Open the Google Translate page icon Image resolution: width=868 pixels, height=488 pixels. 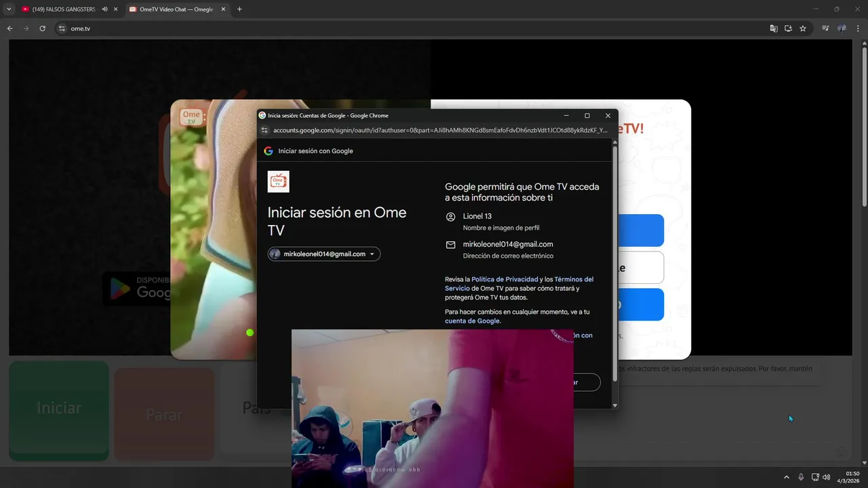pos(774,28)
